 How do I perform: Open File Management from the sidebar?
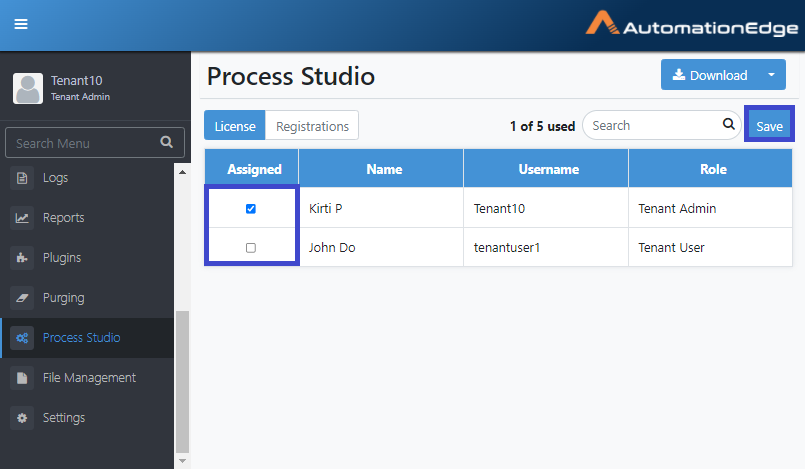coord(87,378)
